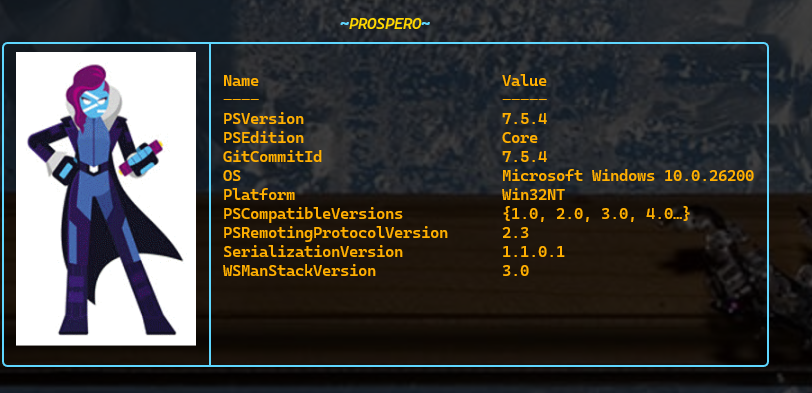Click the superhero character image
This screenshot has width=812, height=393.
106,199
